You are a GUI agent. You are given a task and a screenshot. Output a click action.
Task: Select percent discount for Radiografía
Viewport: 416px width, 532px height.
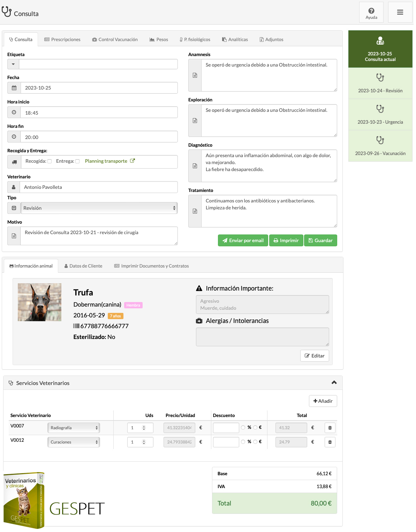coord(243,427)
